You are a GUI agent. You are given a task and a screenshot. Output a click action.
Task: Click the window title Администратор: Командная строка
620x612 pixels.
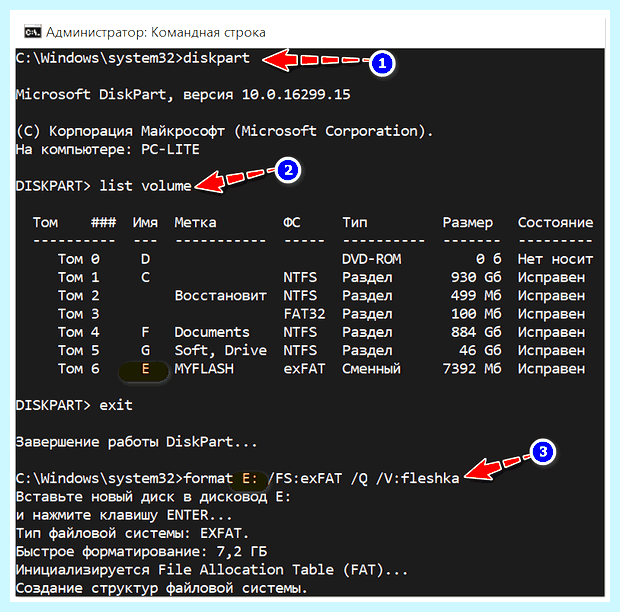[x=156, y=32]
